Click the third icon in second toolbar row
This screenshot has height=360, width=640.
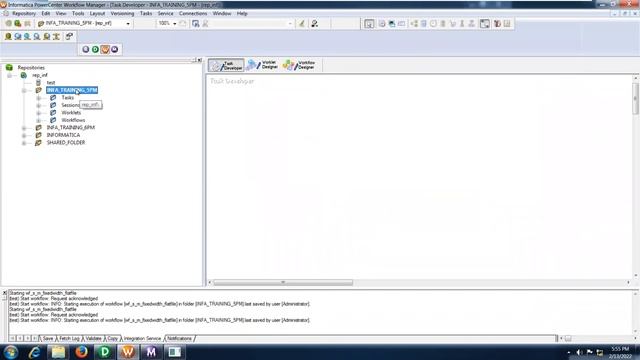[27, 37]
